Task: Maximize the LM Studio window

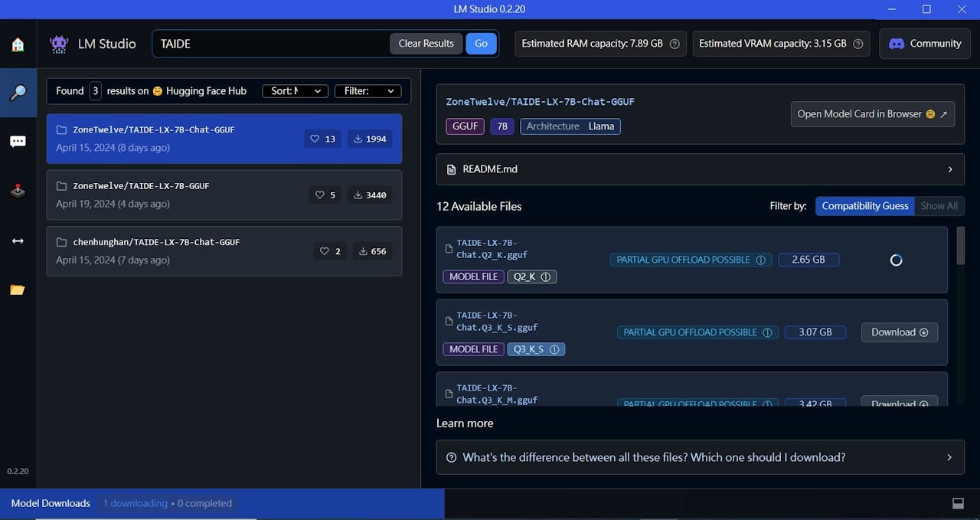Action: (926, 9)
